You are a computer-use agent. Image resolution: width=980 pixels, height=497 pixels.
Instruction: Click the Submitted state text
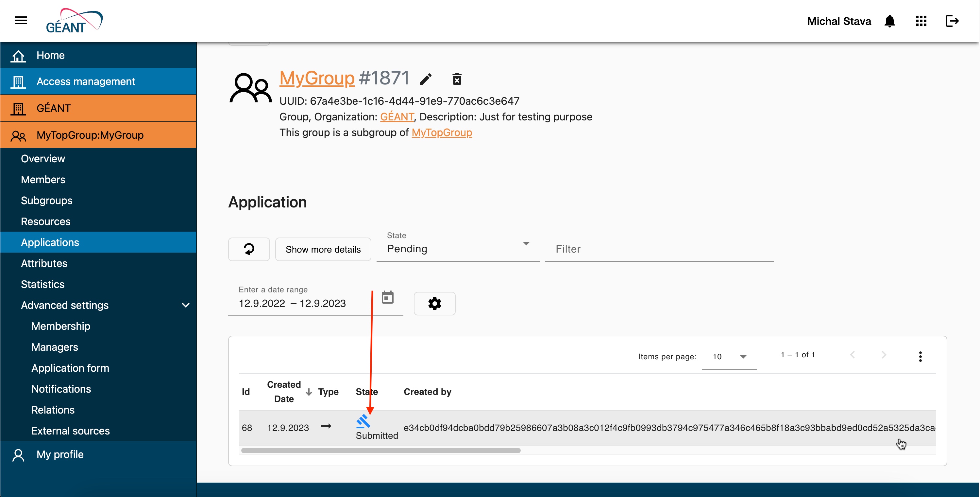(x=377, y=436)
